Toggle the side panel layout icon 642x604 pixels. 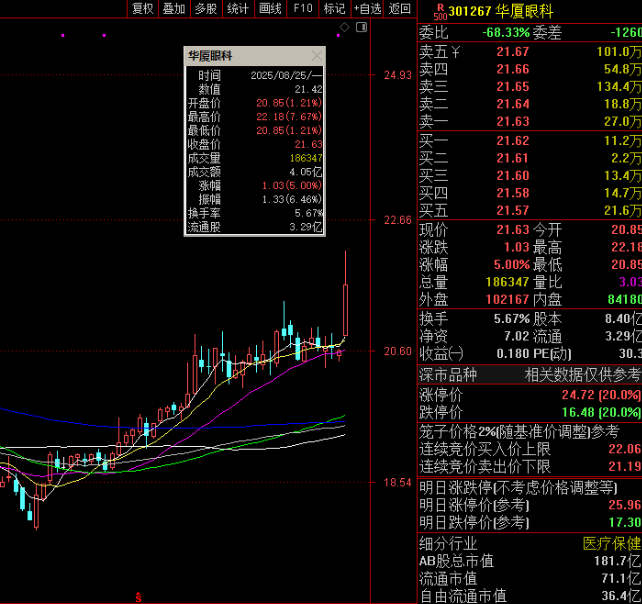(362, 27)
